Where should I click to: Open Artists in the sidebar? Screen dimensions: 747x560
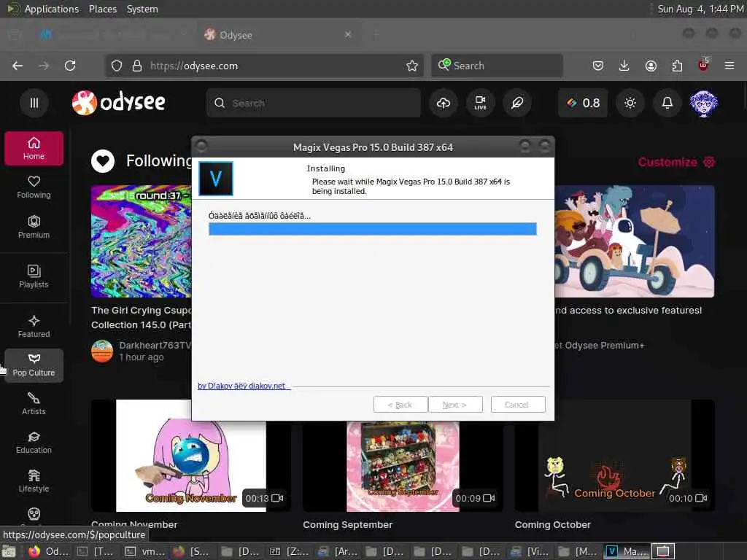point(34,404)
